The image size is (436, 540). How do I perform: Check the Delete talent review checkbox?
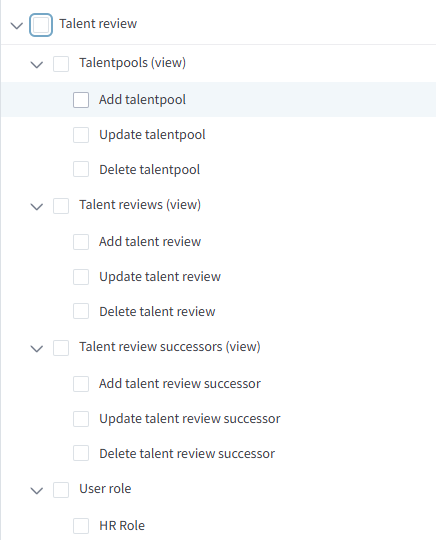click(x=81, y=311)
